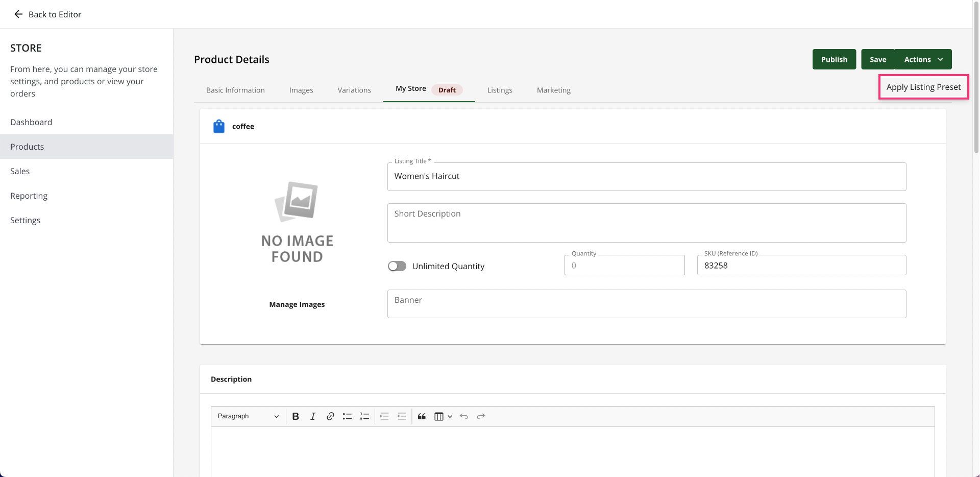Click the back arrow to the editor

click(18, 14)
